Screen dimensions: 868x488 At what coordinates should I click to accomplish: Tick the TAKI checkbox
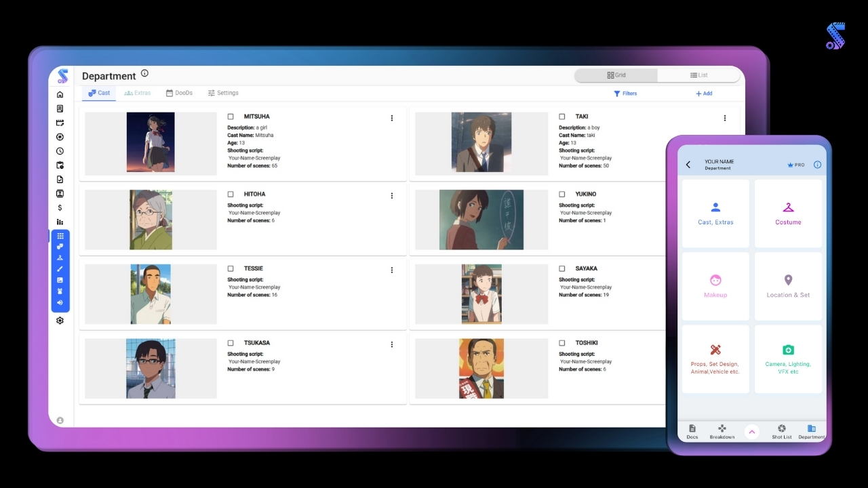(x=562, y=117)
